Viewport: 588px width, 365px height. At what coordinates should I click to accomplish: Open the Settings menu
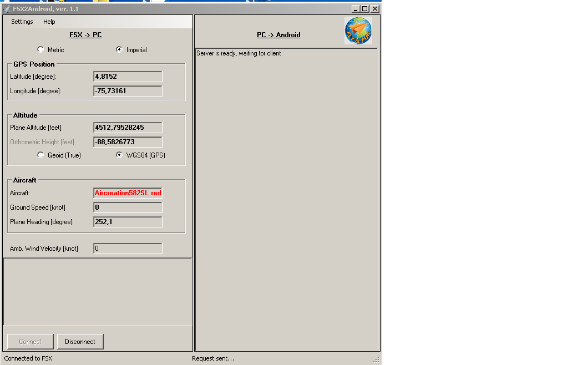(22, 22)
